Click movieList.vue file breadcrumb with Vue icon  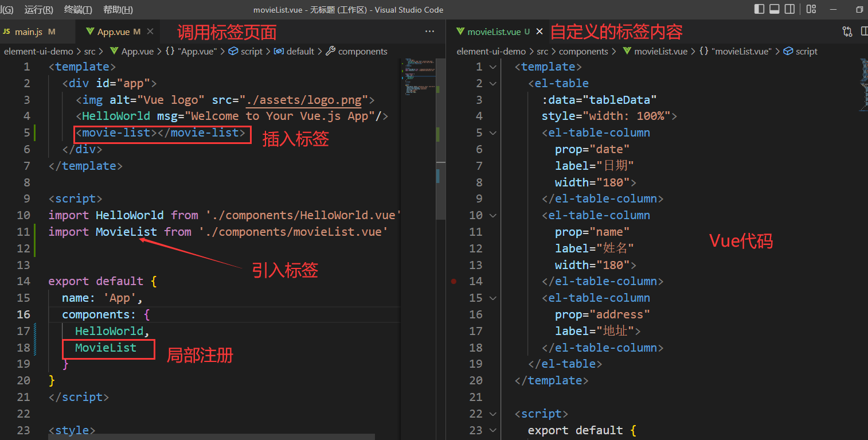click(x=654, y=51)
